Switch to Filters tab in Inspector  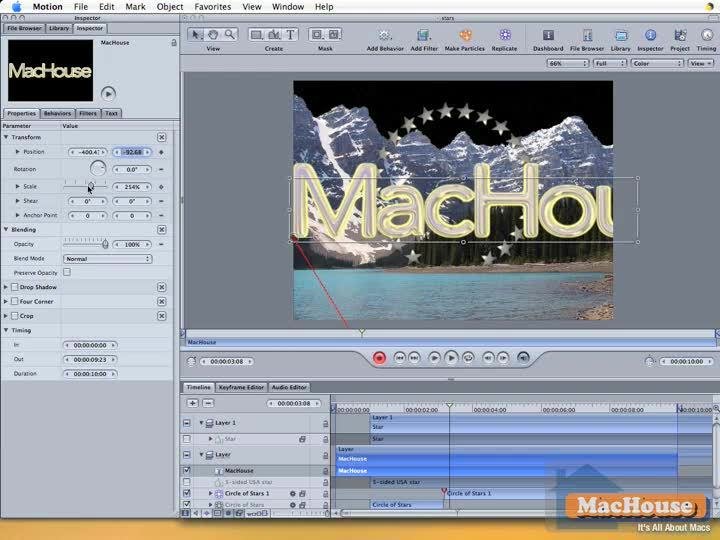(88, 113)
